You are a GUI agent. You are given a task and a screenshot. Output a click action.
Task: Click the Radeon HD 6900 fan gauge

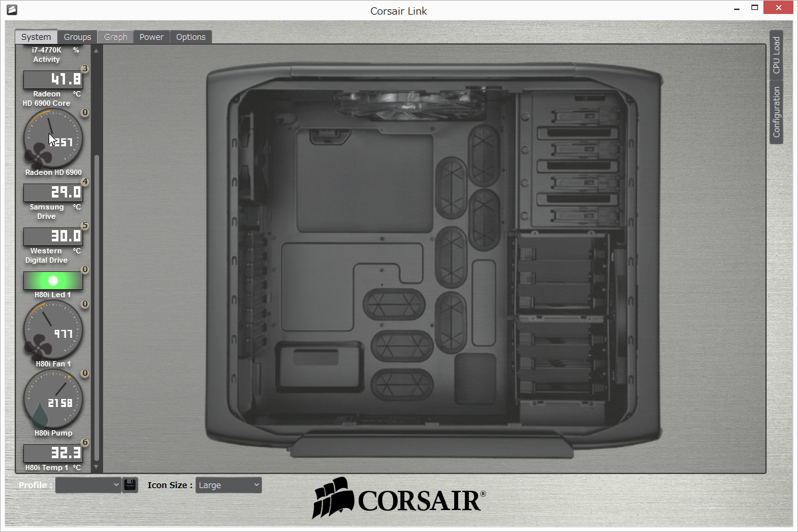(x=53, y=138)
